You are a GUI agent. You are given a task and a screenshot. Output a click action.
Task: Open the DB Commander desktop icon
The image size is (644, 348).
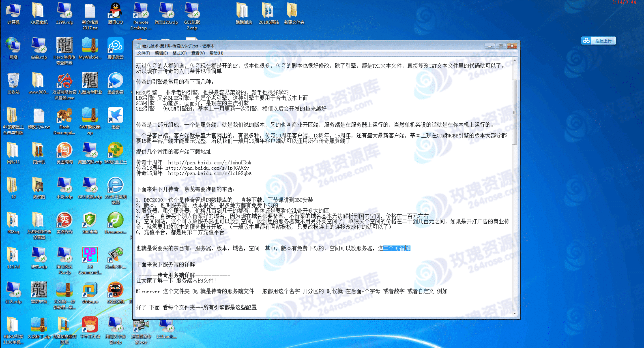90,255
